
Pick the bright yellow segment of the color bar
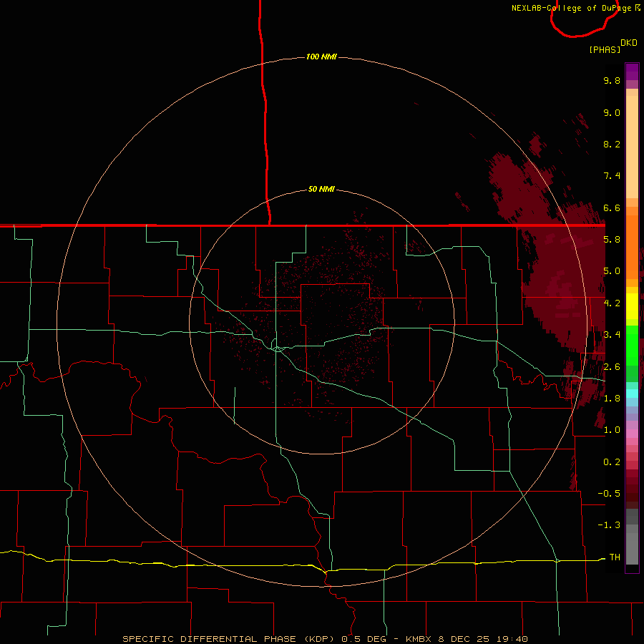632,306
